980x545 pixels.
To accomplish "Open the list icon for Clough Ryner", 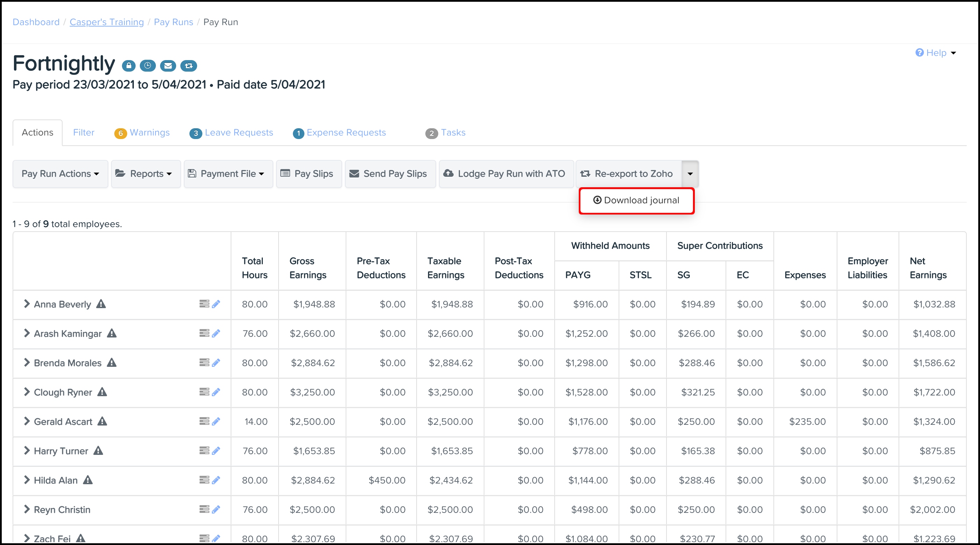I will pos(204,392).
